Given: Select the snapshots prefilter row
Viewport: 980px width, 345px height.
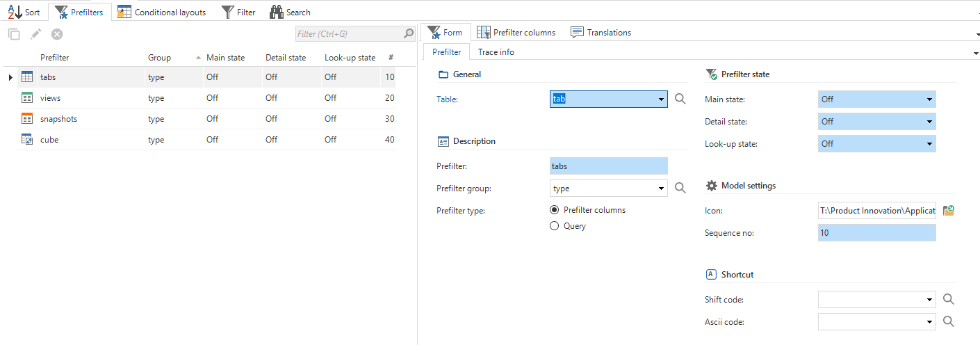Looking at the screenshot, I should pos(59,119).
